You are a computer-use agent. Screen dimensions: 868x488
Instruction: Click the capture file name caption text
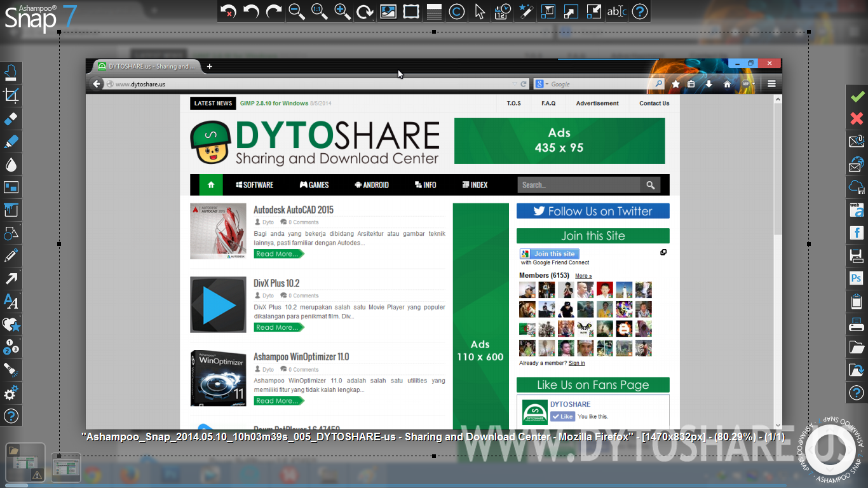pyautogui.click(x=433, y=437)
